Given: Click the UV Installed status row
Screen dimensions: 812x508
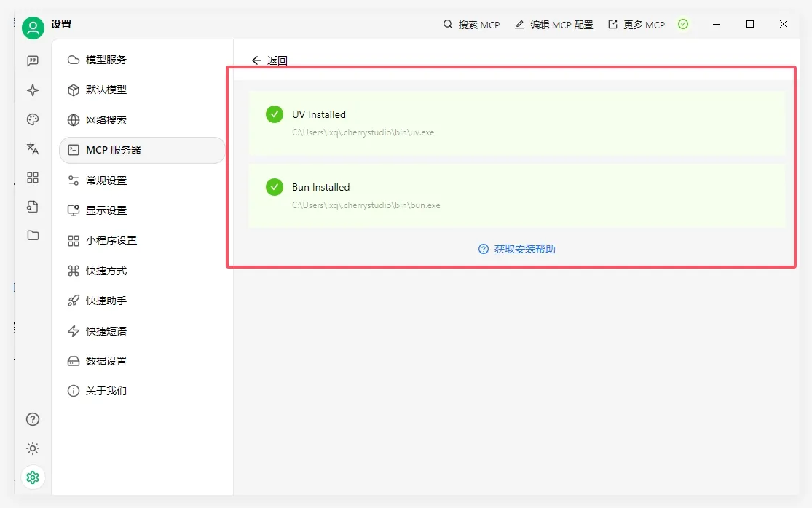Looking at the screenshot, I should click(516, 122).
